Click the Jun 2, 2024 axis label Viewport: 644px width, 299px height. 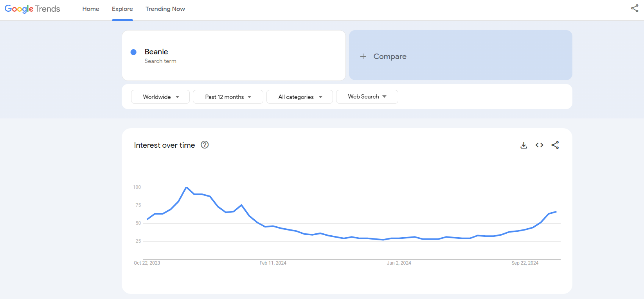coord(399,263)
